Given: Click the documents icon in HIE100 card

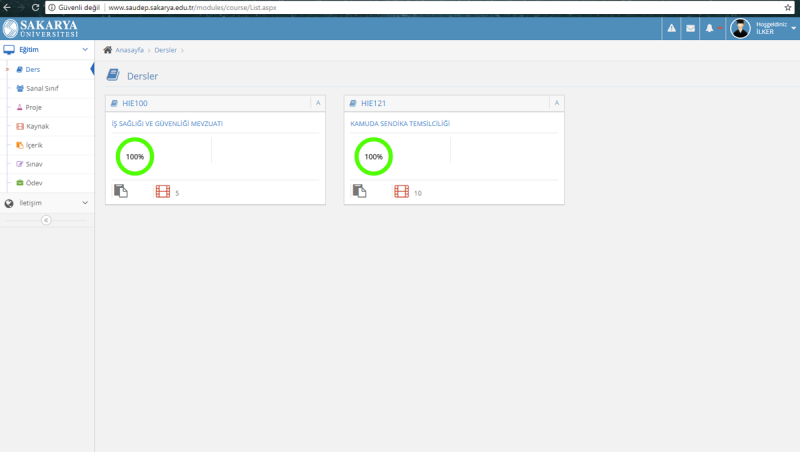Looking at the screenshot, I should coord(121,192).
